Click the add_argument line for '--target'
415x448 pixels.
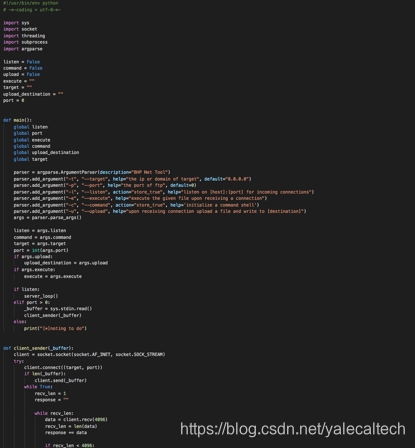[132, 179]
